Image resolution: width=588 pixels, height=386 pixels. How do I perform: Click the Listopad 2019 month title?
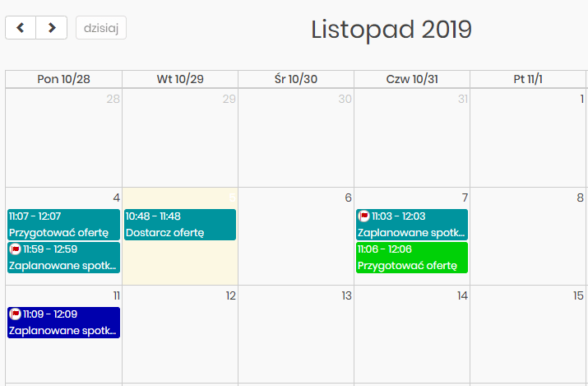(391, 30)
